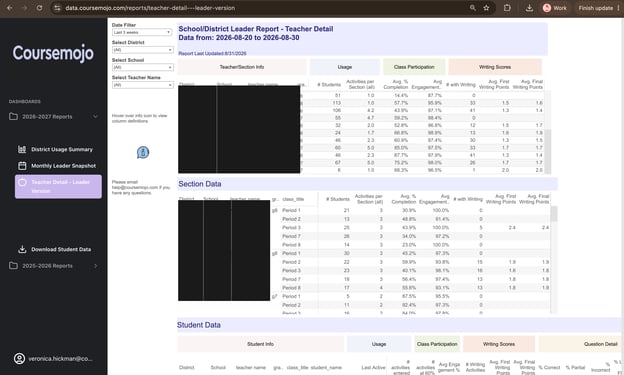Click the user avatar icon for veronica.hickman
The height and width of the screenshot is (375, 624).
click(19, 359)
